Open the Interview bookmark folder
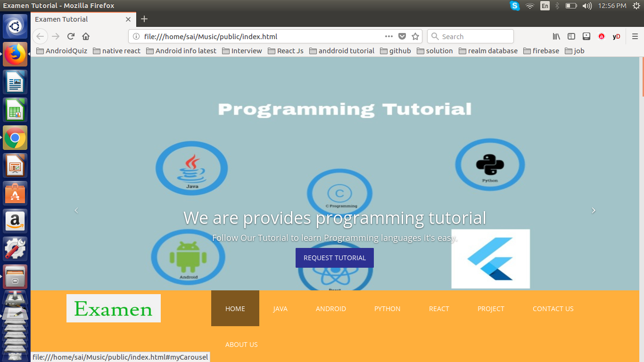Image resolution: width=644 pixels, height=362 pixels. pyautogui.click(x=242, y=50)
